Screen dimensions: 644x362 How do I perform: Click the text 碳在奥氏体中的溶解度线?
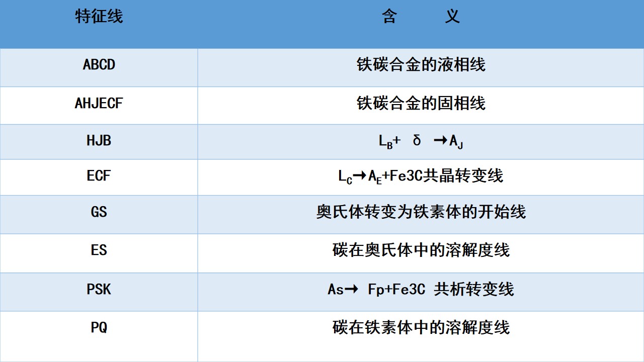(x=421, y=250)
